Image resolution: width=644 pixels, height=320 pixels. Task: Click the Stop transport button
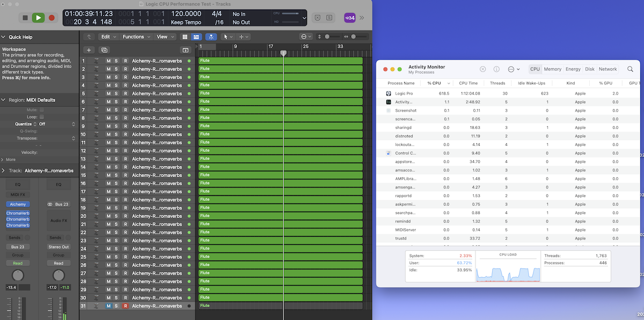coord(25,18)
